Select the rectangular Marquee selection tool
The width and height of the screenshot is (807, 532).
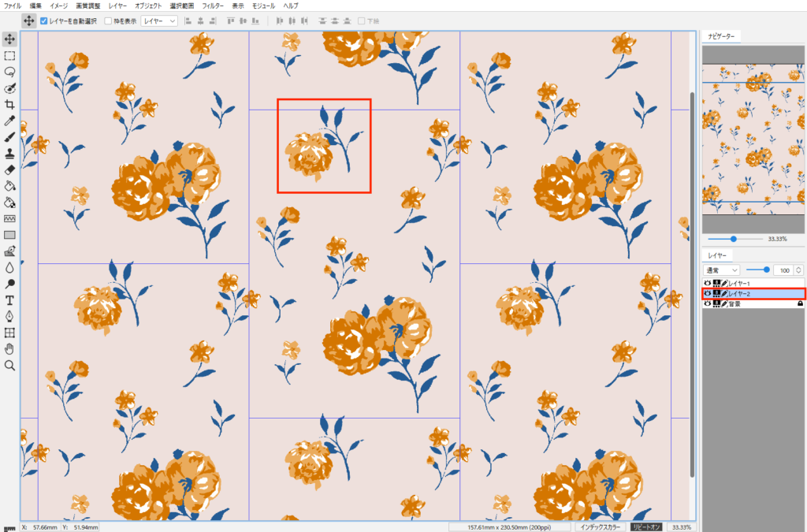pos(9,56)
